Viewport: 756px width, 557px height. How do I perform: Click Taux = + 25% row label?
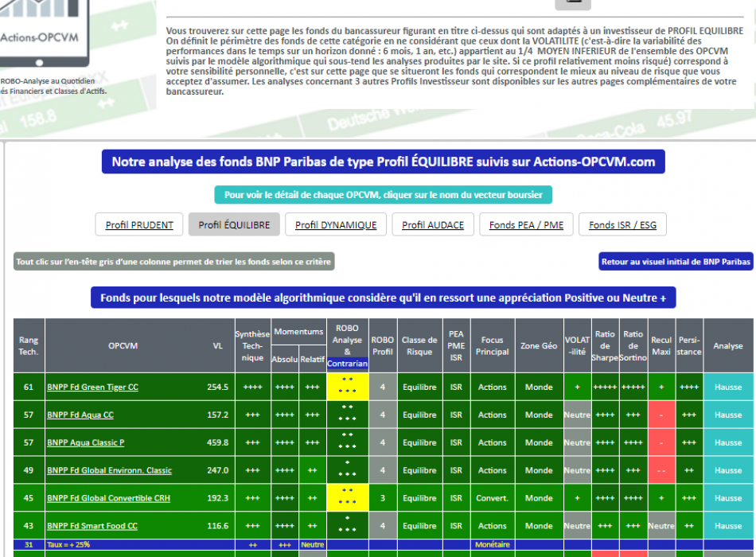tap(68, 544)
